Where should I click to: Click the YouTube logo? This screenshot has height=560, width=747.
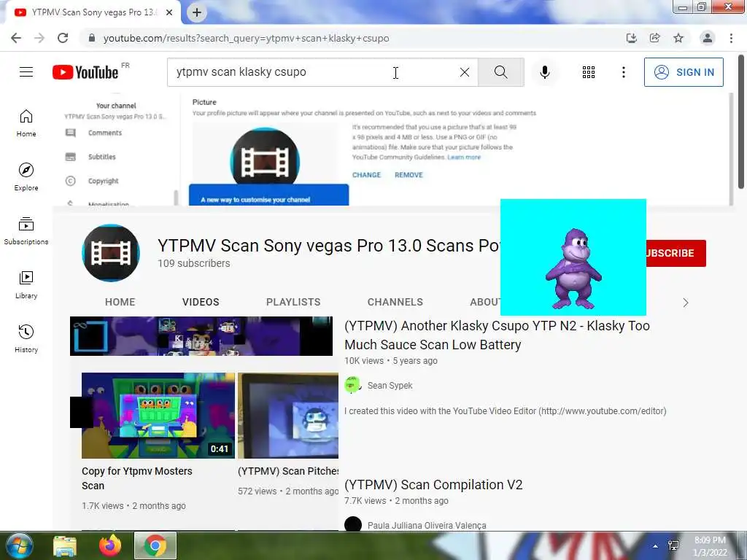click(85, 72)
